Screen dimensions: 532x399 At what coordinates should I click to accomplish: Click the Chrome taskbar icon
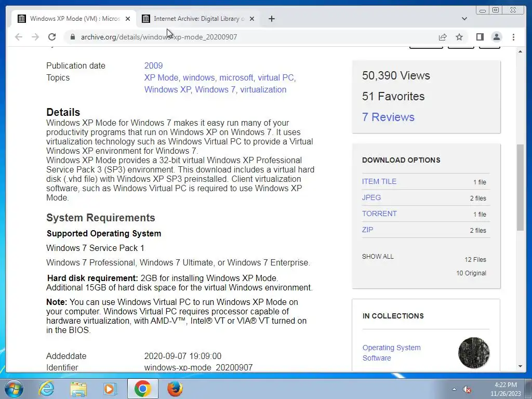click(x=142, y=389)
